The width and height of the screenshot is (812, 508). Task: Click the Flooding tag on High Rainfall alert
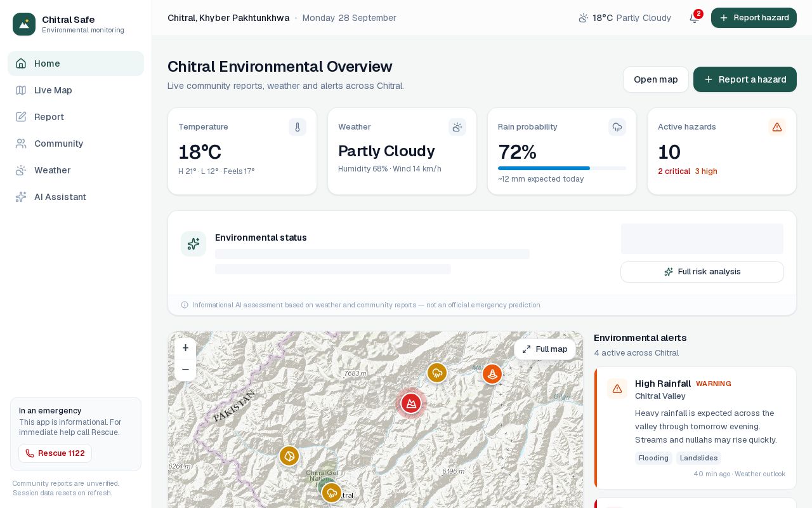click(653, 458)
